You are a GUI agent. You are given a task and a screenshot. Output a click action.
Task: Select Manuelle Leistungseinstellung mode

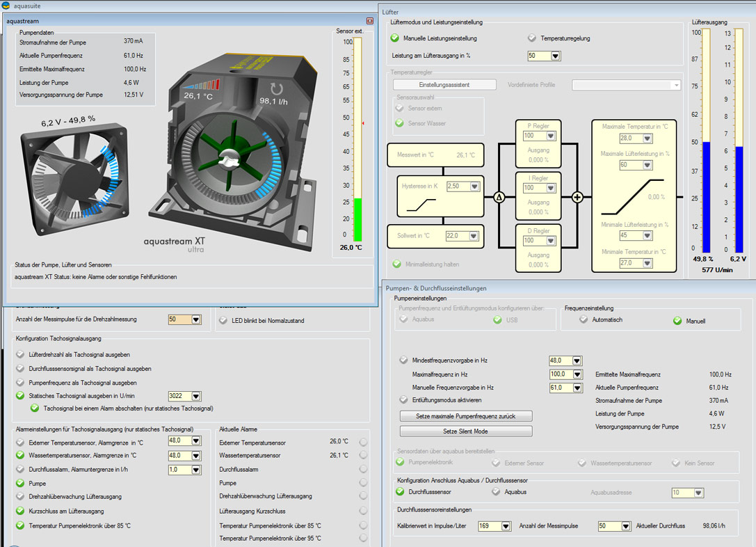pyautogui.click(x=394, y=38)
